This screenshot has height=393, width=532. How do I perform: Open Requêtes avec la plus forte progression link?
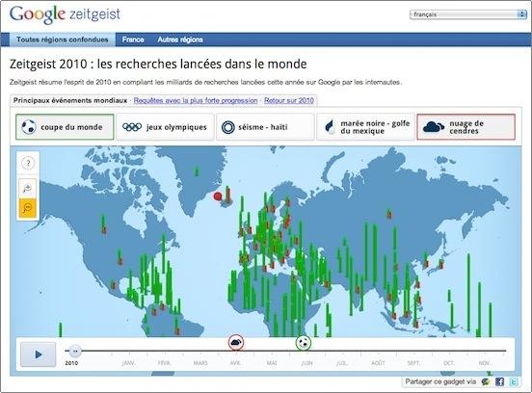click(196, 100)
